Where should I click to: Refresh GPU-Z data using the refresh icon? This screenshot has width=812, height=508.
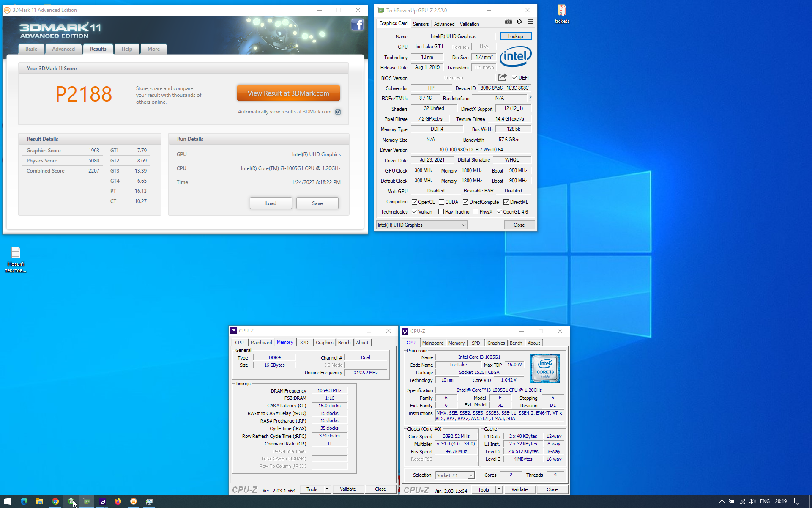519,22
